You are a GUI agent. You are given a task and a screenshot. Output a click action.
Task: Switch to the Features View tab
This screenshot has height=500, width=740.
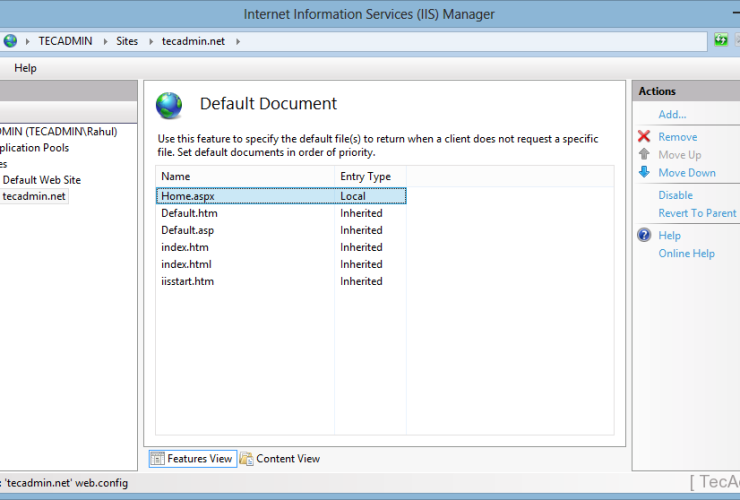coord(191,459)
